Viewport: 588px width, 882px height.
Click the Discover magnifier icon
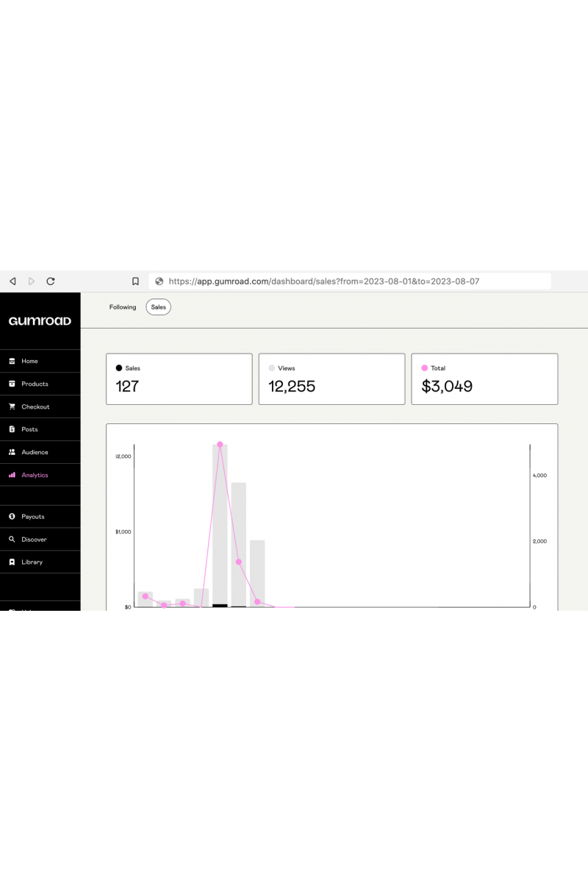(x=12, y=539)
